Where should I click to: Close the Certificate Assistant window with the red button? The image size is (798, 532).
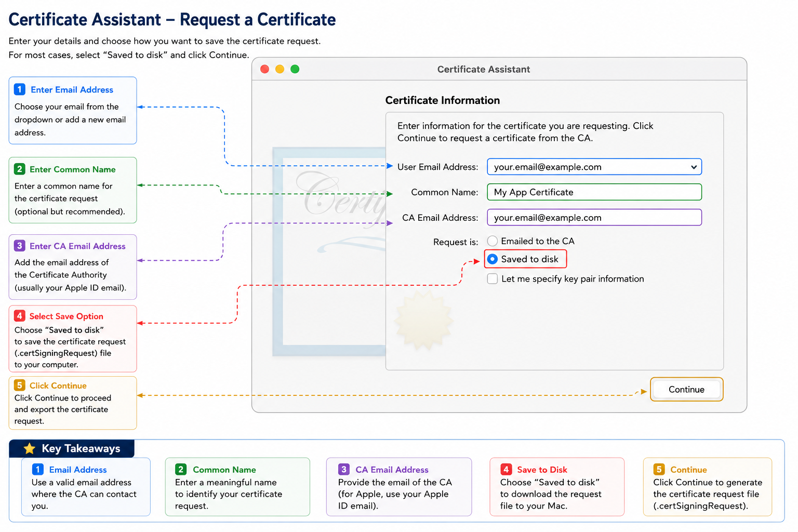click(265, 69)
